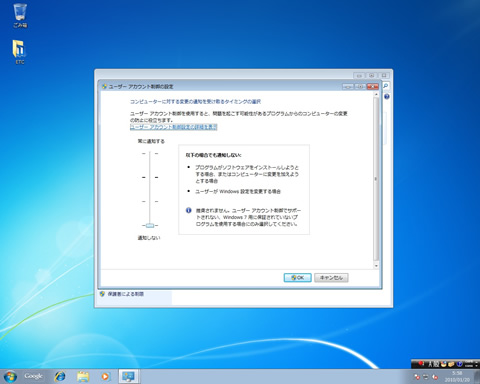Click the UAC notification slider thumb
This screenshot has width=480, height=384.
pyautogui.click(x=150, y=226)
